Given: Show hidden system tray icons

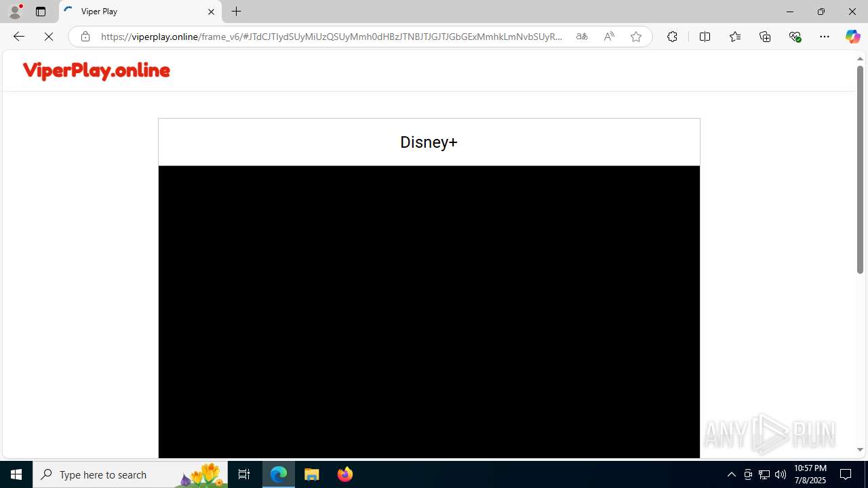Looking at the screenshot, I should (x=731, y=474).
